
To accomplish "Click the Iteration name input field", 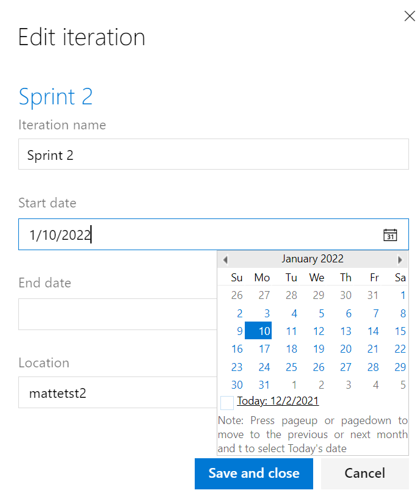I will [x=214, y=154].
